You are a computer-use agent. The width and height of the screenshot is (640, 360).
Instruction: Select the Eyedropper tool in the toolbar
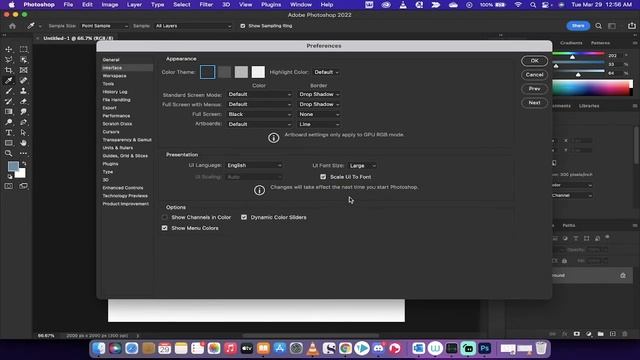(9, 80)
